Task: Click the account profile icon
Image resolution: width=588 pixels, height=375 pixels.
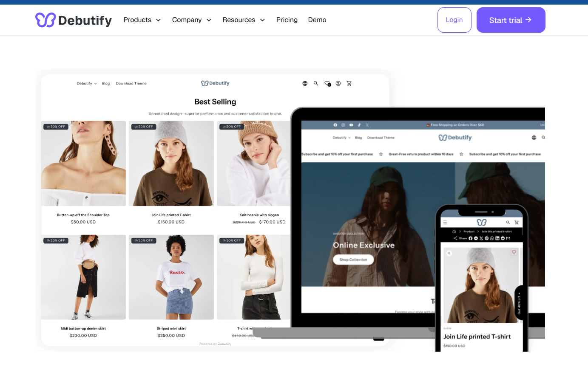Action: pyautogui.click(x=338, y=83)
